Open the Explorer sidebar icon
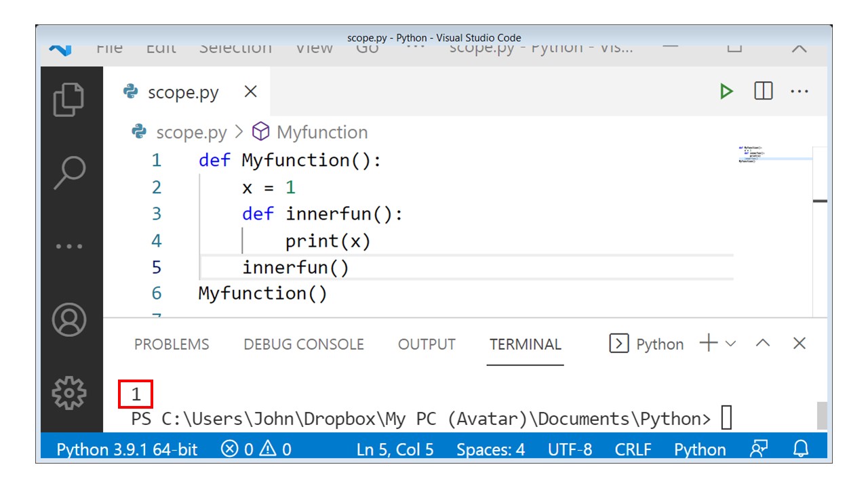 pos(68,100)
